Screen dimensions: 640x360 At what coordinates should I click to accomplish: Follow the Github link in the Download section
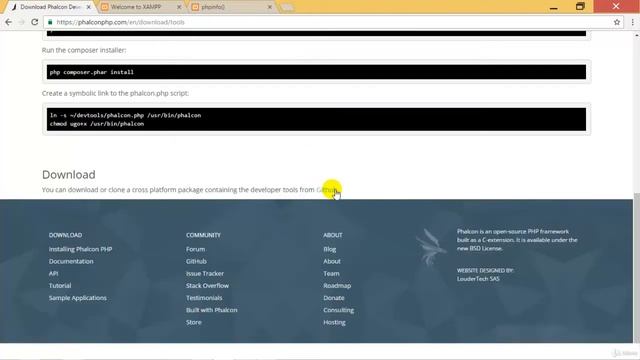click(327, 190)
